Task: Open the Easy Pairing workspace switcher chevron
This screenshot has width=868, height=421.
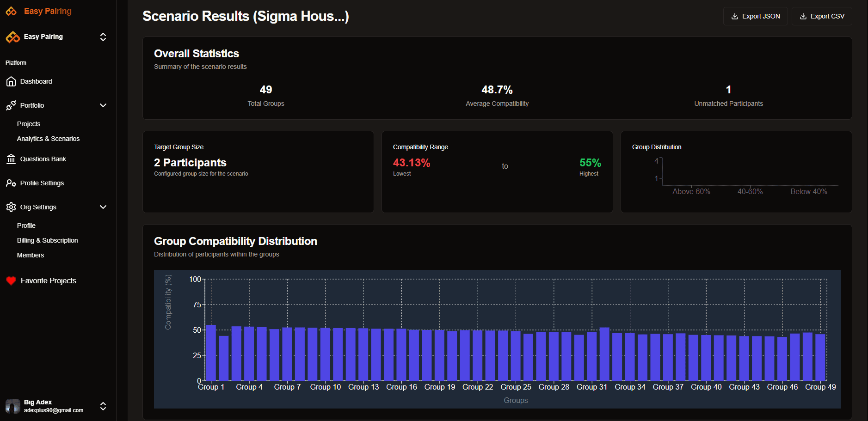Action: 103,37
